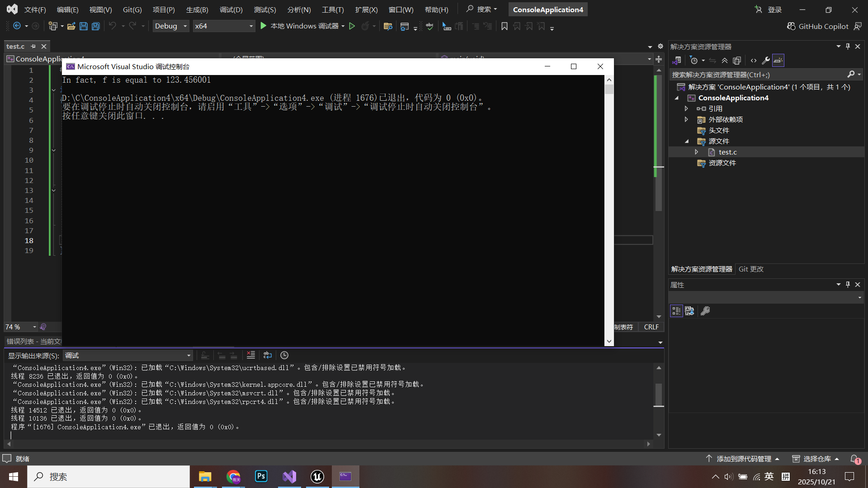Image resolution: width=868 pixels, height=488 pixels.
Task: Click the Save All toolbar icon
Action: pyautogui.click(x=96, y=26)
